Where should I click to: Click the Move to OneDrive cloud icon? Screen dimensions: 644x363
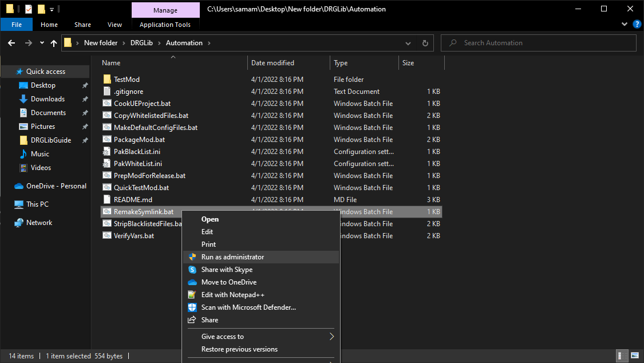pyautogui.click(x=192, y=282)
